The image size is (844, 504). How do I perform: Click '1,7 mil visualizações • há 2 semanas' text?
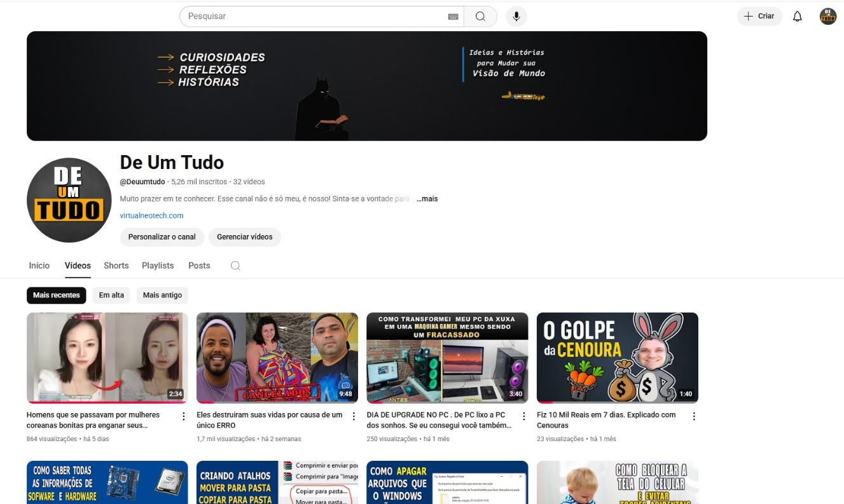point(249,439)
